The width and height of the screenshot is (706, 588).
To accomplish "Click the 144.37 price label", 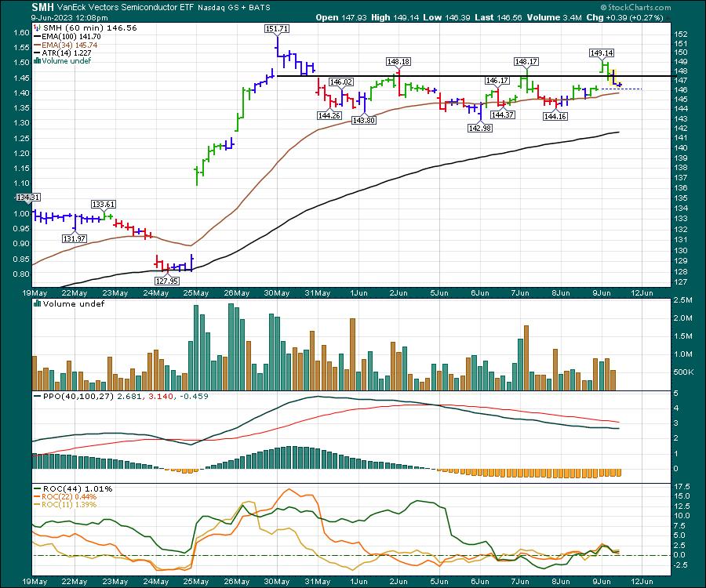I will [x=503, y=114].
